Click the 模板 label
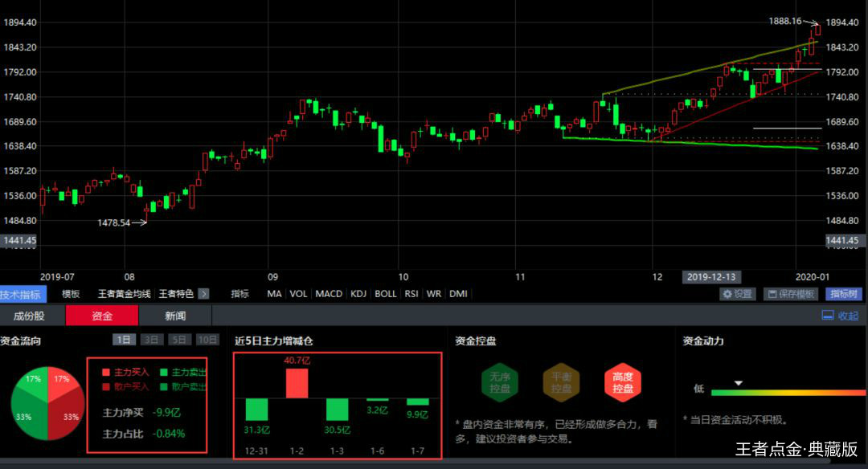 [x=71, y=294]
